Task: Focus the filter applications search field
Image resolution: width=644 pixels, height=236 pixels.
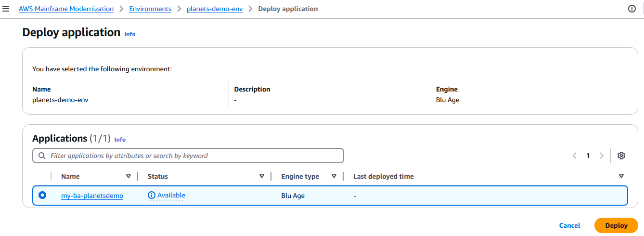Action: (193, 156)
